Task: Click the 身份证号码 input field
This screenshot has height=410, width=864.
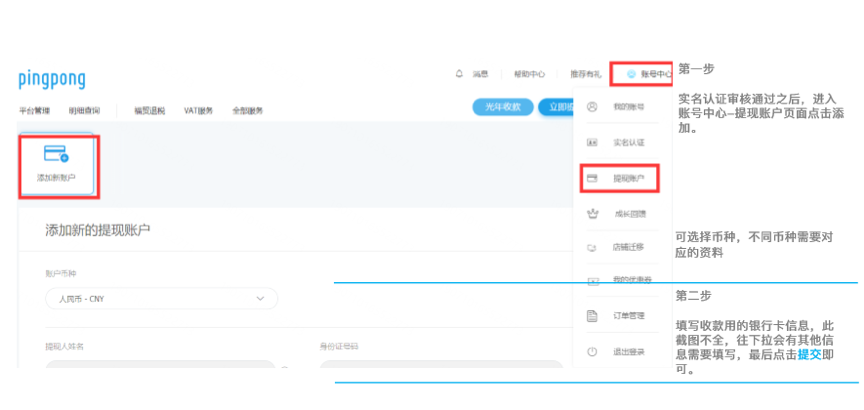Action: pyautogui.click(x=441, y=364)
